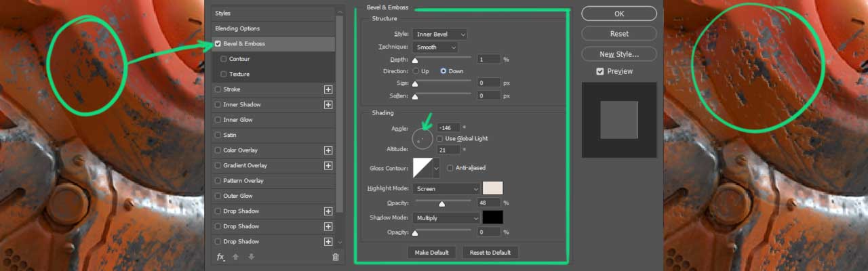Add another Stroke with its plus icon
The height and width of the screenshot is (271, 868).
328,89
